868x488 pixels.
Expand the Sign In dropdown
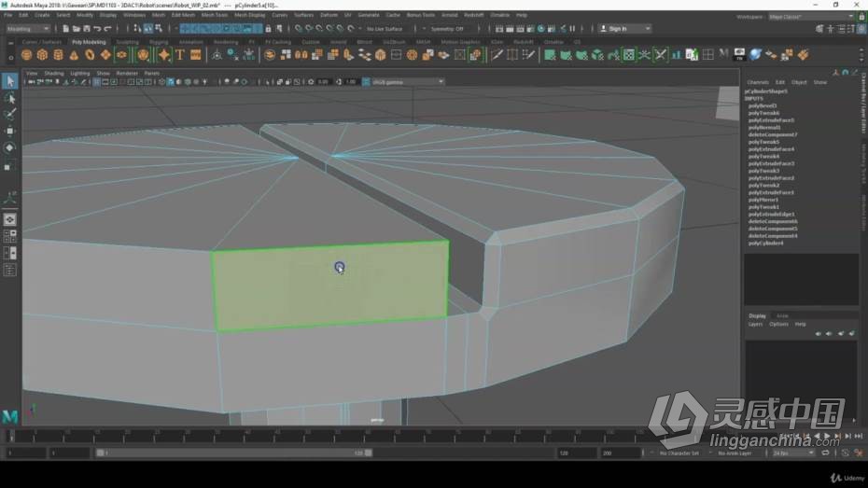coord(625,29)
